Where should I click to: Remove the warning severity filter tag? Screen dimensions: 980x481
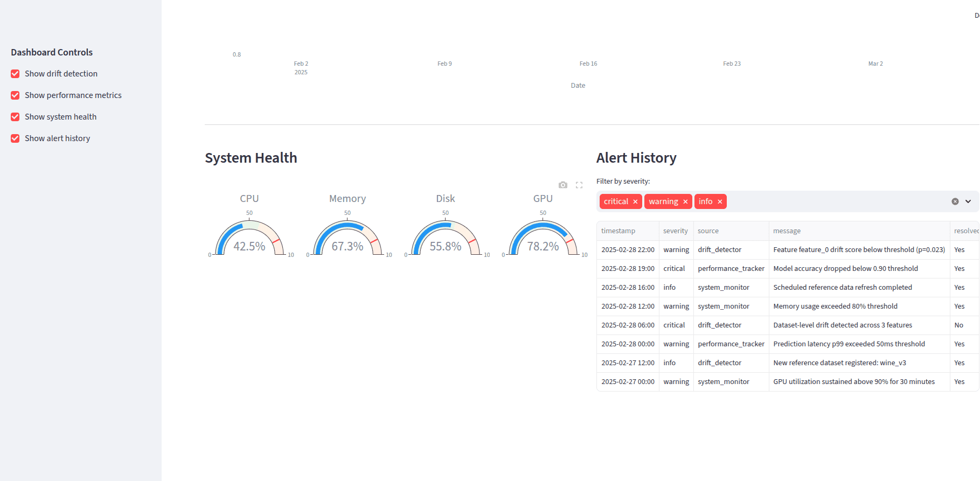coord(685,201)
